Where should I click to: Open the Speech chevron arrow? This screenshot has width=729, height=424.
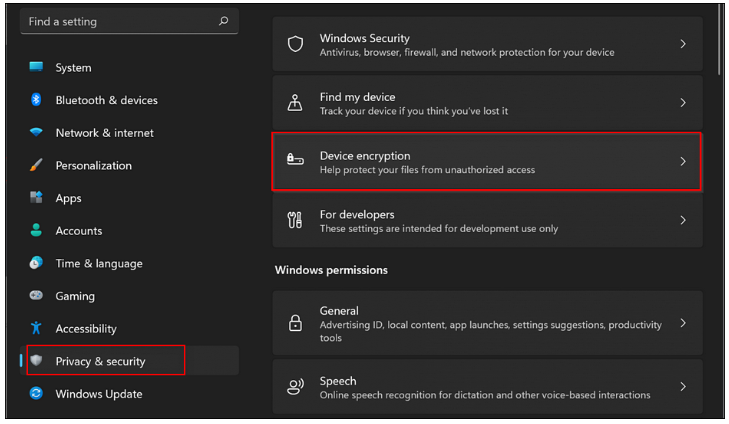coord(683,386)
